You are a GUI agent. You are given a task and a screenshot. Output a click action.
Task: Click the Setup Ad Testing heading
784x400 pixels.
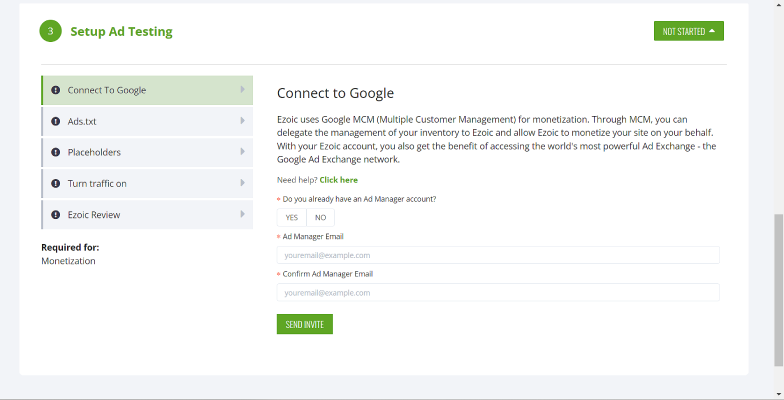[x=122, y=32]
